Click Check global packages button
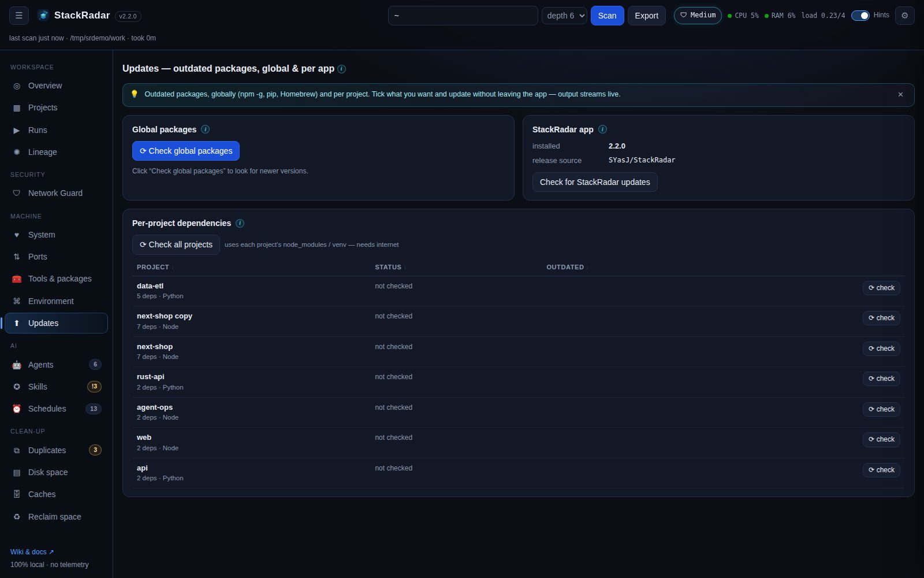The height and width of the screenshot is (578, 924). 186,151
